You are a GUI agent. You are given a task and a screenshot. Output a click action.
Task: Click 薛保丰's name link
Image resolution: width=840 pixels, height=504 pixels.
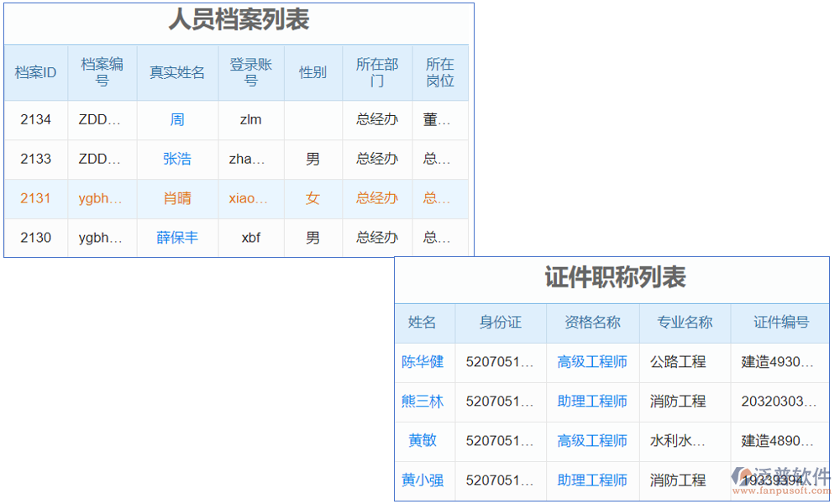[177, 238]
